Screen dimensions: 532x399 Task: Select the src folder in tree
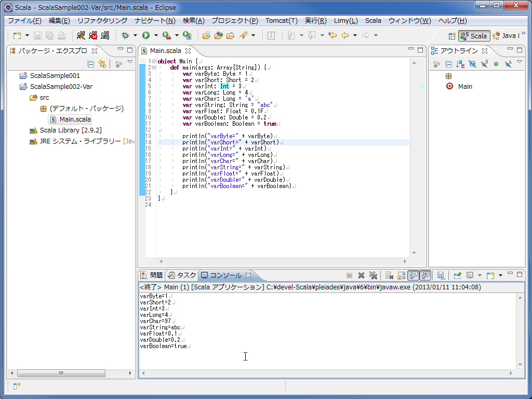click(x=44, y=98)
